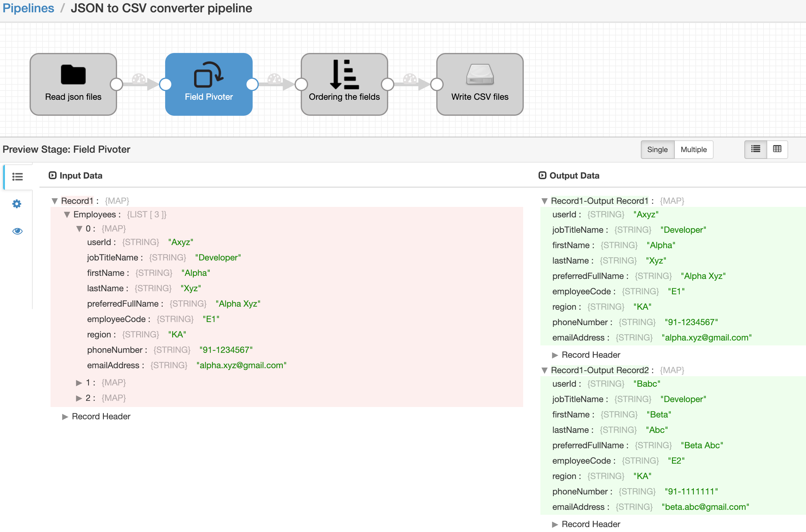
Task: Click output Record1 lastName "Xyz" value
Action: pyautogui.click(x=656, y=260)
